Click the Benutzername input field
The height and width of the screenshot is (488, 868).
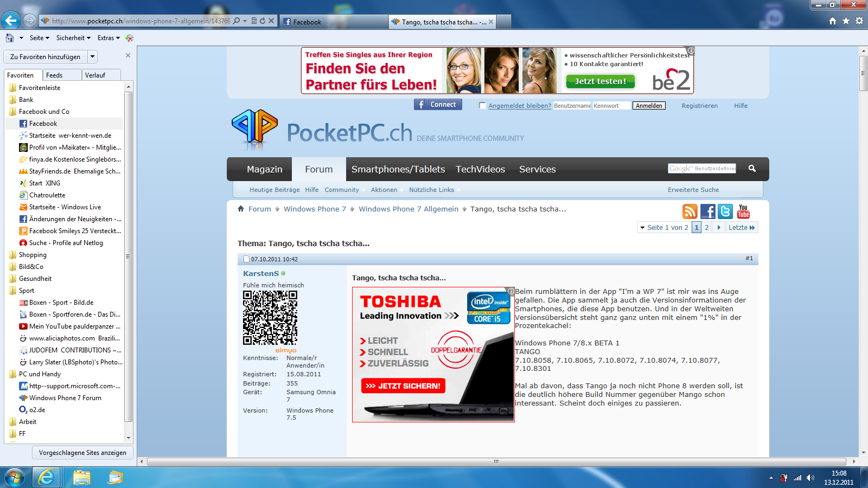[572, 106]
